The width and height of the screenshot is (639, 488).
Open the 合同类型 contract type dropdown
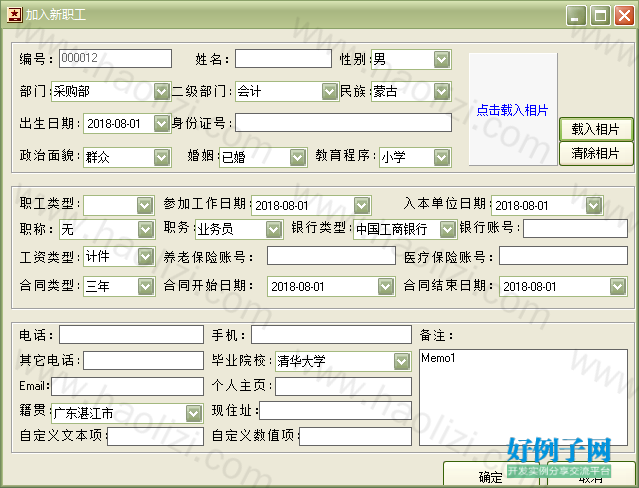click(145, 286)
